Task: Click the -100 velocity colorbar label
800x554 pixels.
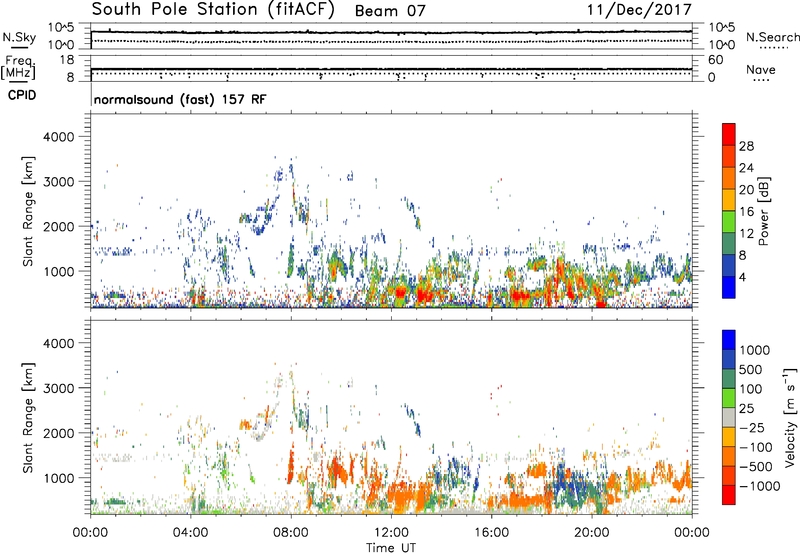Action: [x=756, y=447]
